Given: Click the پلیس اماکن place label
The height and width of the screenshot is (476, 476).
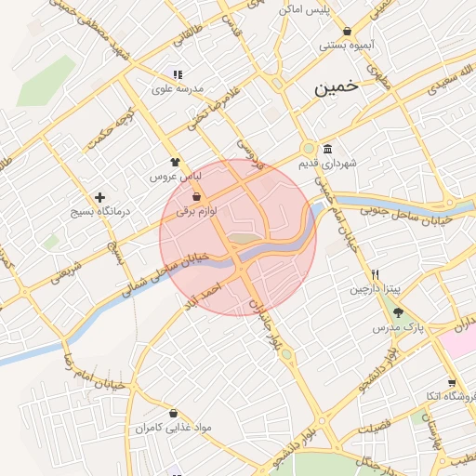Looking at the screenshot, I should pos(304,10).
